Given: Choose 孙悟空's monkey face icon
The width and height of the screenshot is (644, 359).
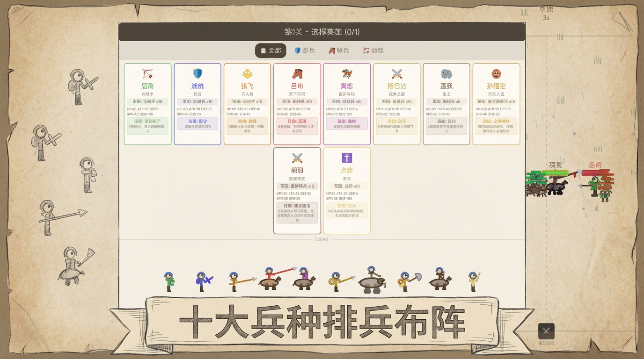Looking at the screenshot, I should click(496, 74).
